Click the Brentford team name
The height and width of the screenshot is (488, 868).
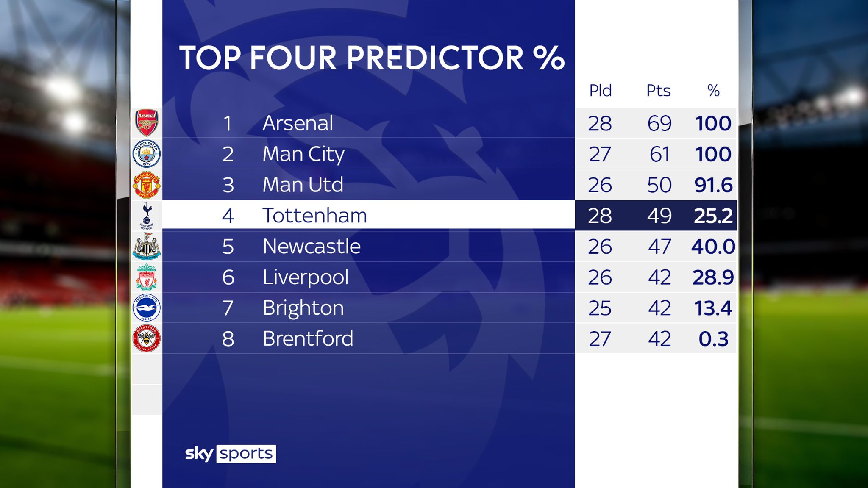pos(308,338)
